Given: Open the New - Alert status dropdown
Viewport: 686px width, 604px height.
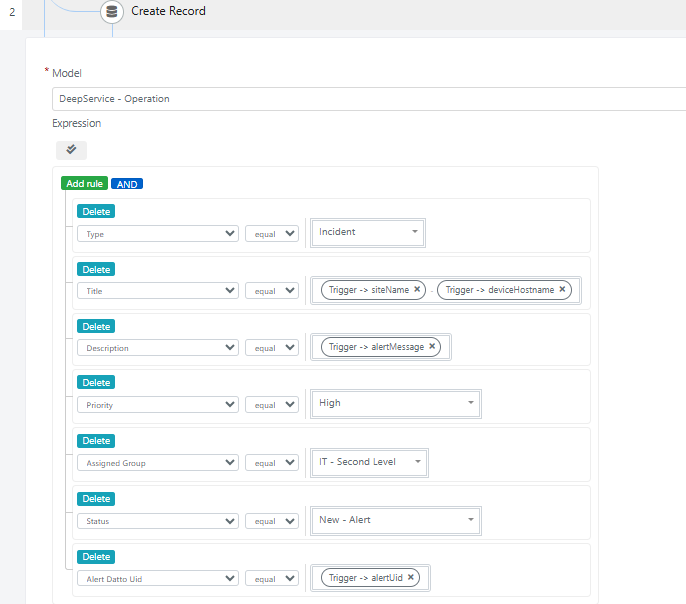Looking at the screenshot, I should (396, 520).
